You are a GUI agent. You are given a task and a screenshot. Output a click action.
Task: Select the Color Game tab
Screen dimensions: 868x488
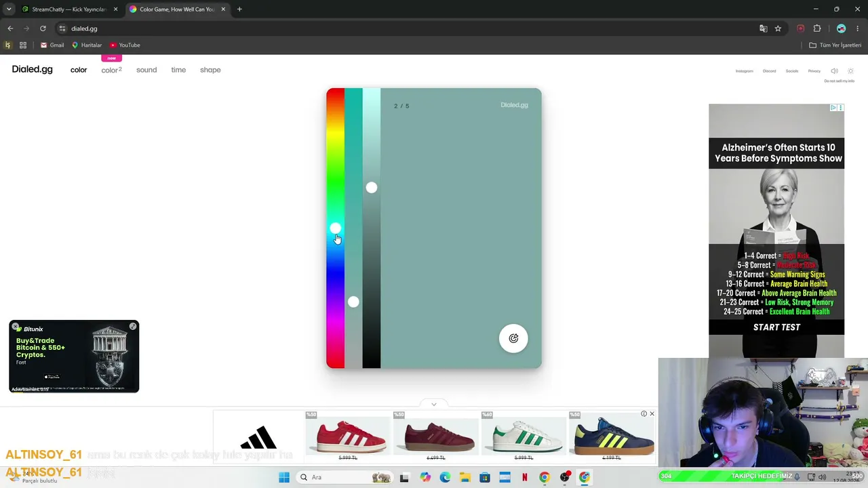click(178, 9)
